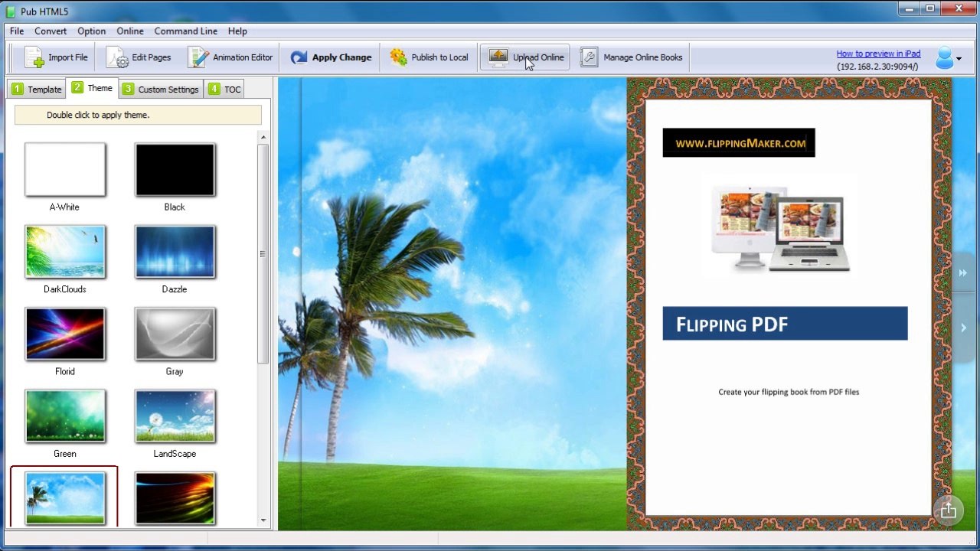Switch to the Custom Settings tab
Image resolution: width=980 pixels, height=551 pixels.
point(161,89)
